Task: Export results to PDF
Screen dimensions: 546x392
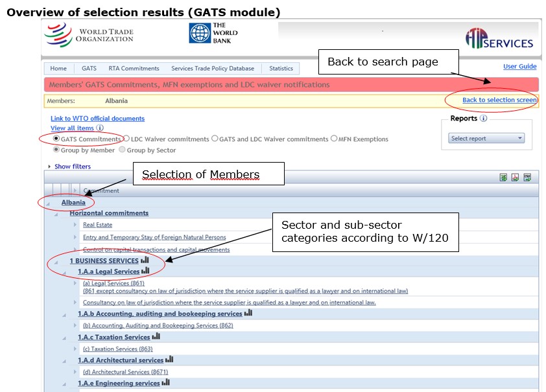Action: [x=515, y=178]
